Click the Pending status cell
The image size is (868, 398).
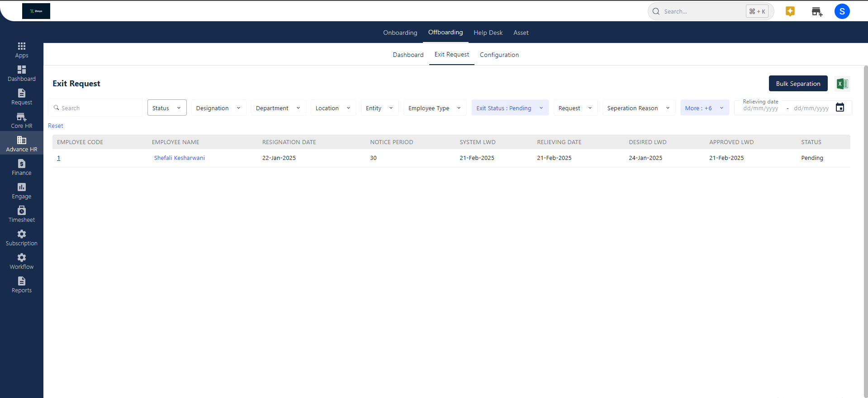(x=812, y=158)
